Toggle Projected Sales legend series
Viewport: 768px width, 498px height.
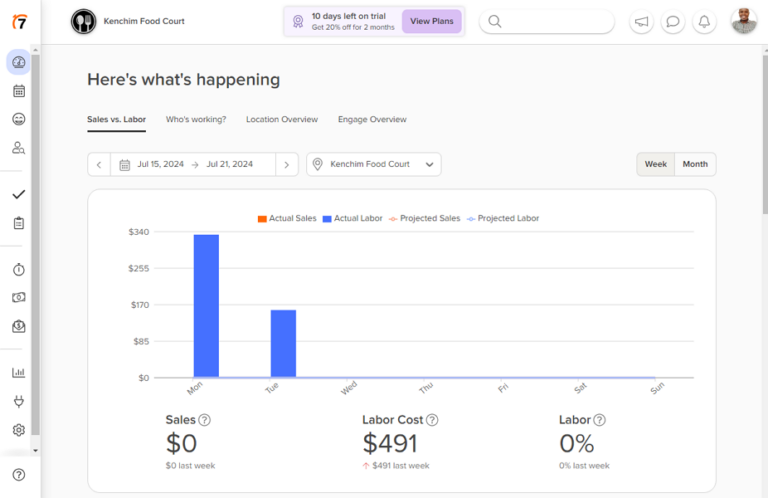pos(424,218)
